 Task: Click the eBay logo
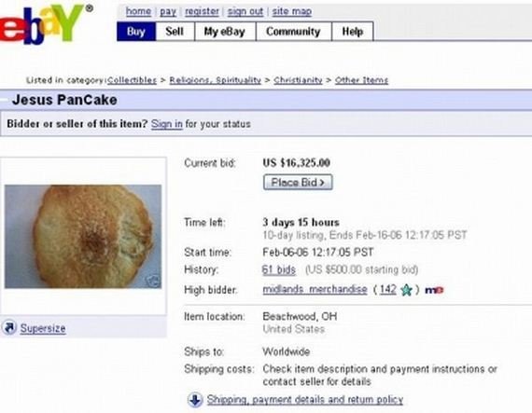point(44,23)
